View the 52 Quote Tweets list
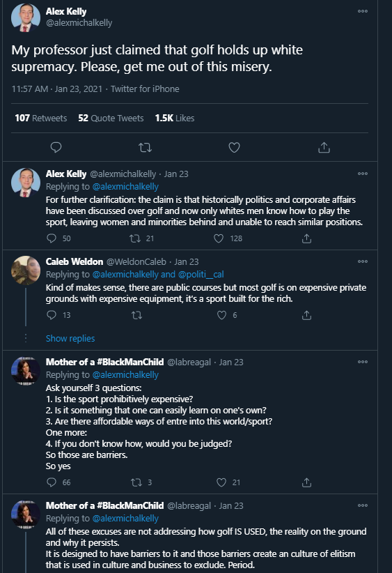 (x=111, y=118)
